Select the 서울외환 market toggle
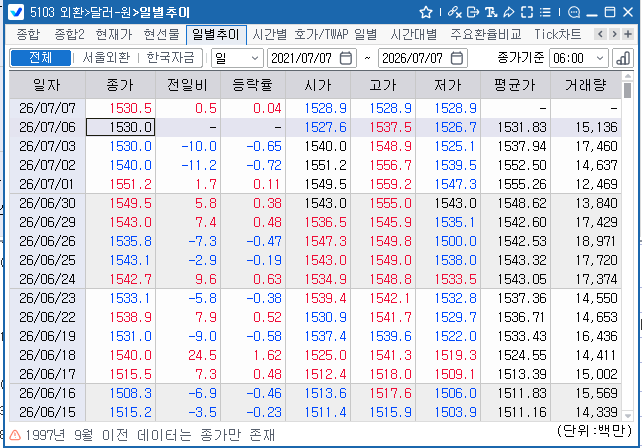642x448 pixels. tap(106, 58)
